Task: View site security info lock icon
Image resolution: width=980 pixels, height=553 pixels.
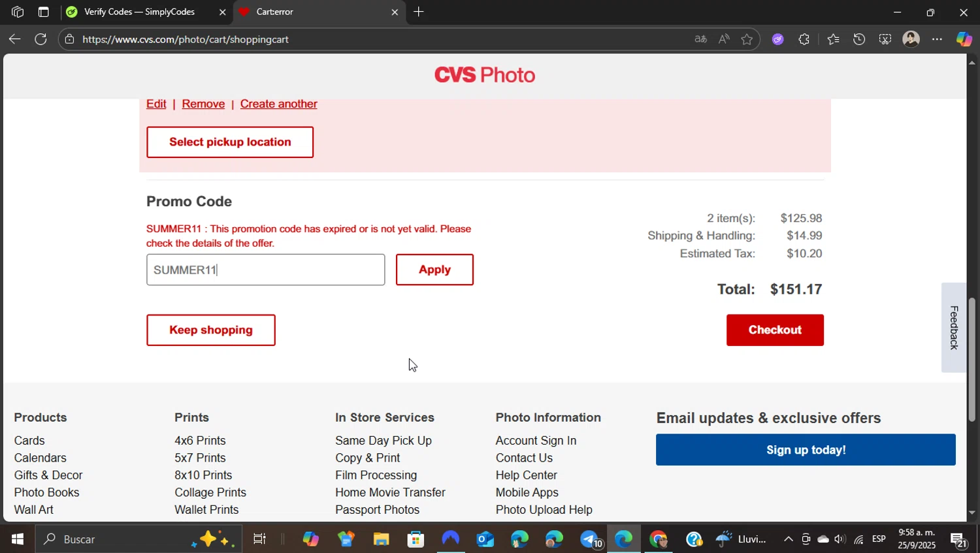Action: click(69, 39)
